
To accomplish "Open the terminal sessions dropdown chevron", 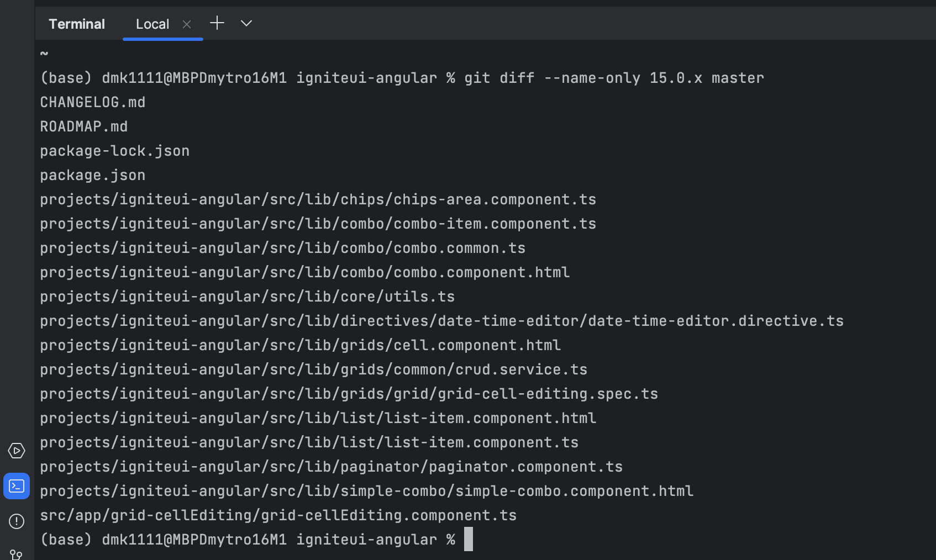I will coord(246,24).
